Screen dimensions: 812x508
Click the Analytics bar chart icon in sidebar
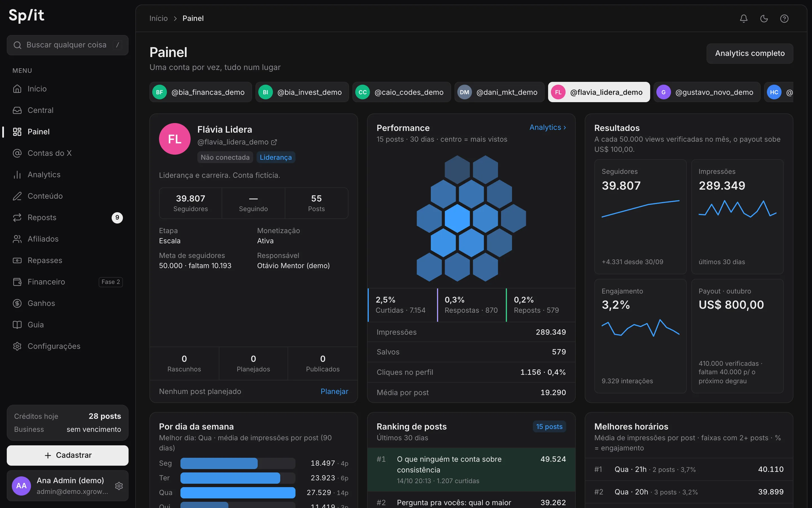tap(17, 175)
